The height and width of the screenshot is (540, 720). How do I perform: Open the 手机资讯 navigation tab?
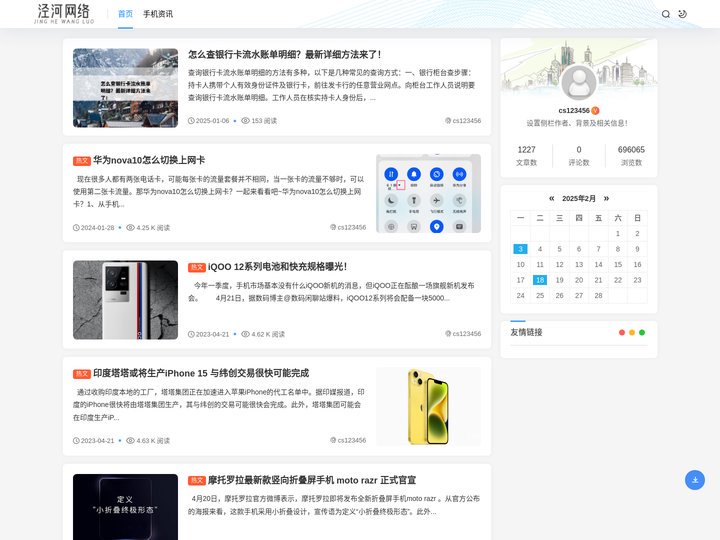point(158,14)
